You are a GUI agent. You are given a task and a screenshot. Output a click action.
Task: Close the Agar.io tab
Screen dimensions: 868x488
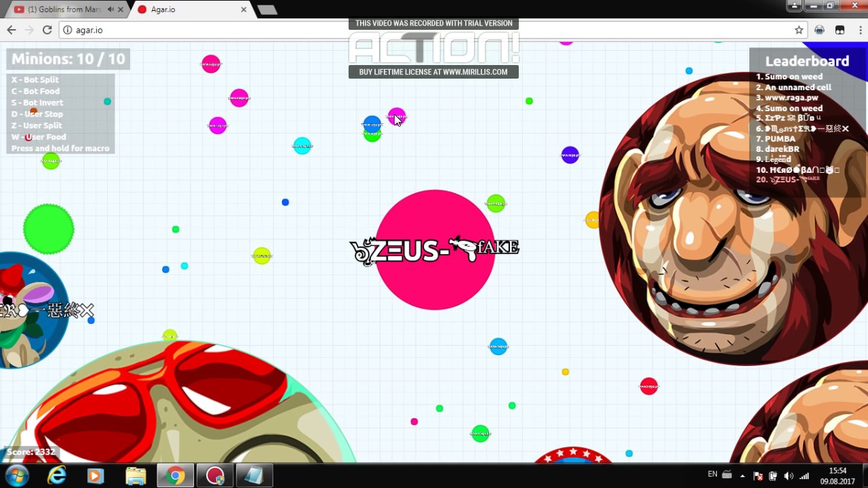(x=243, y=9)
